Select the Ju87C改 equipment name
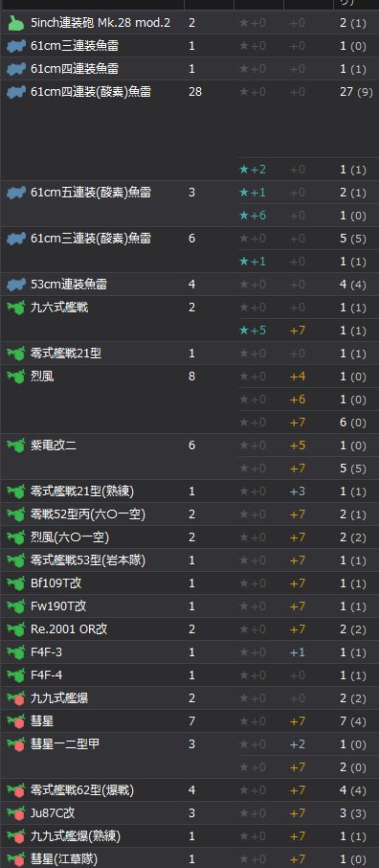The image size is (379, 868). pos(53,813)
